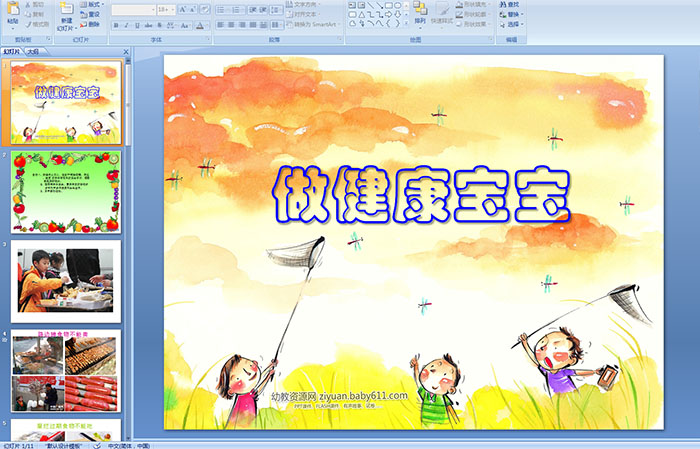Image resolution: width=700 pixels, height=449 pixels.
Task: Select the Ellipse shape
Action: 397,5
